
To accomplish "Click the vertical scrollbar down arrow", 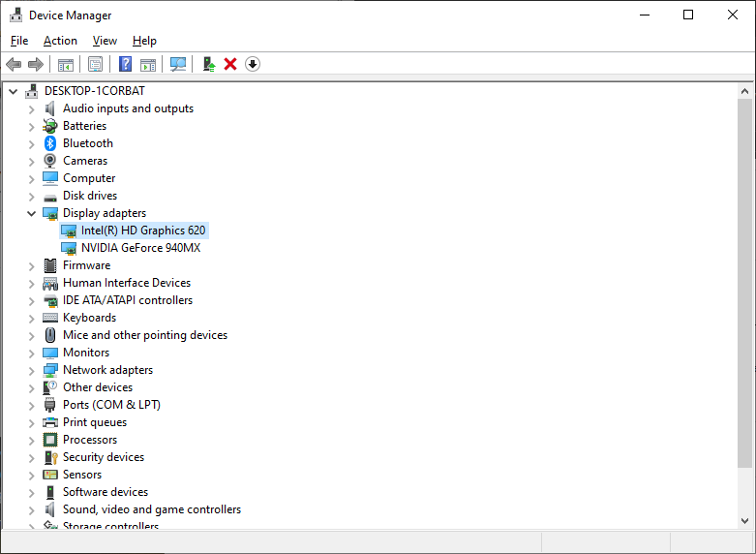I will pyautogui.click(x=744, y=521).
